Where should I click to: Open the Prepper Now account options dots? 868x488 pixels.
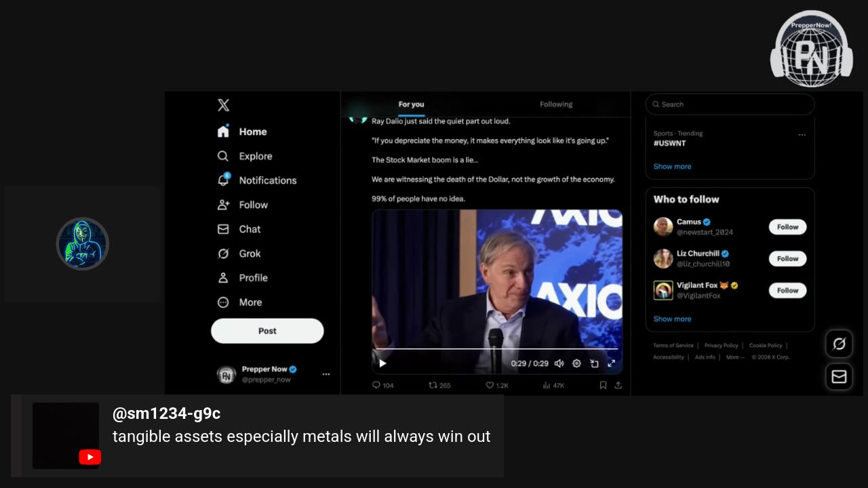(x=326, y=374)
